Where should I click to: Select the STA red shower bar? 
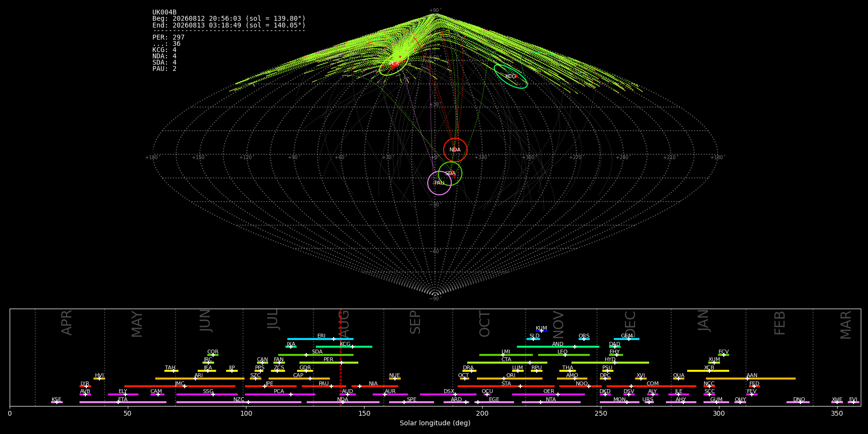tap(506, 386)
